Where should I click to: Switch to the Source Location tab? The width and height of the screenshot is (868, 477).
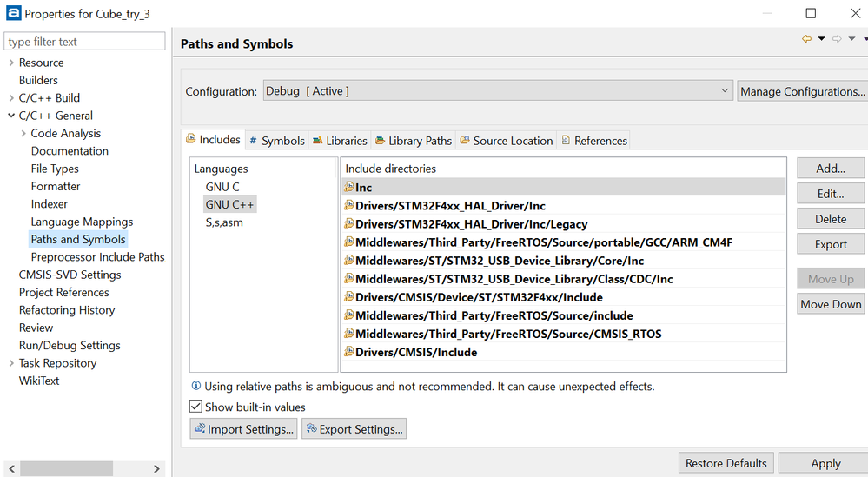click(x=507, y=140)
